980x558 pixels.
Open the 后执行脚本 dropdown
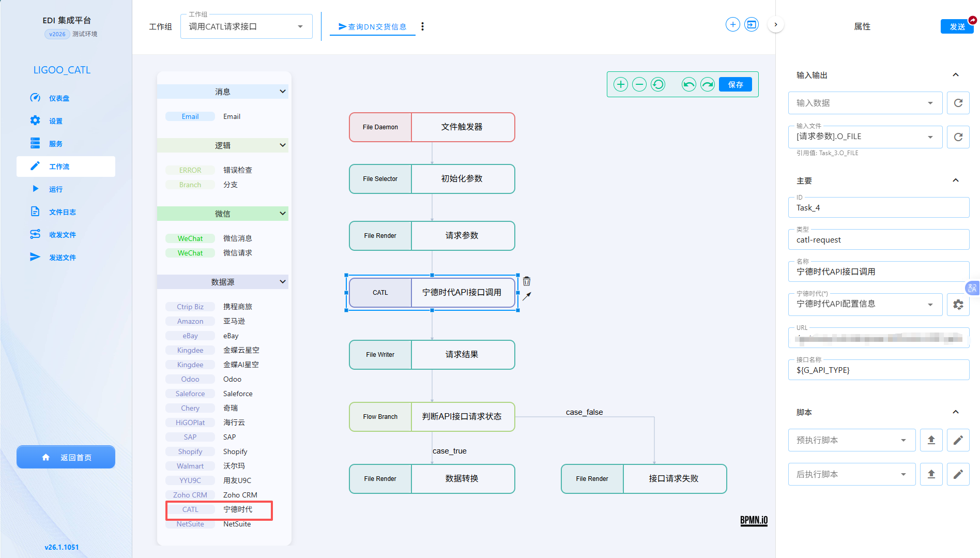[x=852, y=474]
